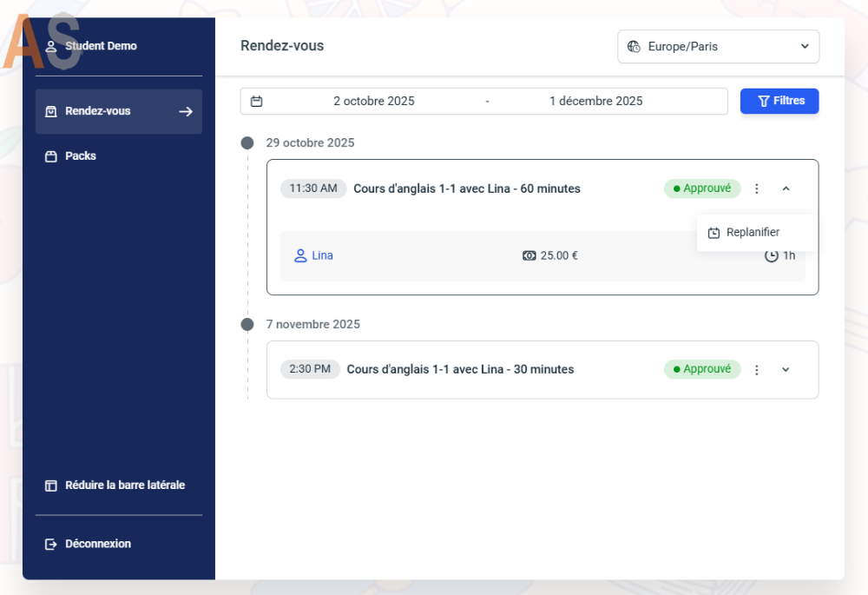Go to Packs section
868x595 pixels.
[x=81, y=156]
